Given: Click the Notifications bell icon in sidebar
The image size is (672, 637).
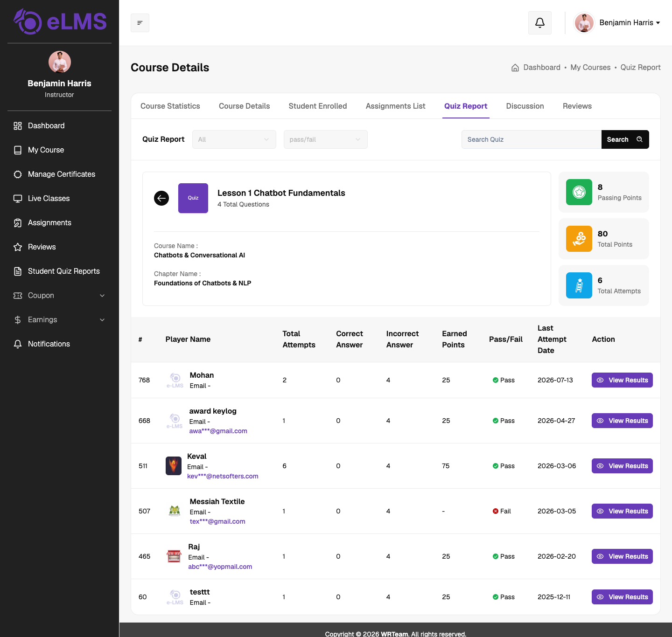Looking at the screenshot, I should (x=18, y=344).
